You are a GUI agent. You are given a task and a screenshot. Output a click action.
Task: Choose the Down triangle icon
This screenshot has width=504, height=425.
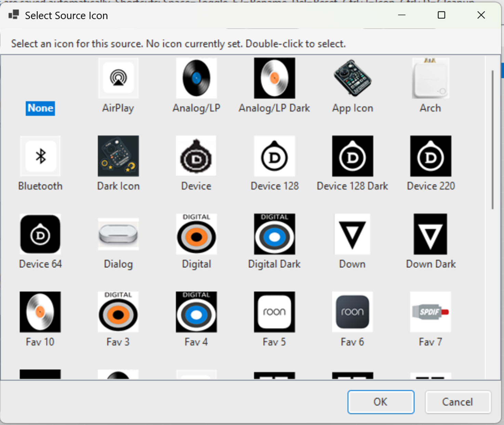click(x=353, y=234)
